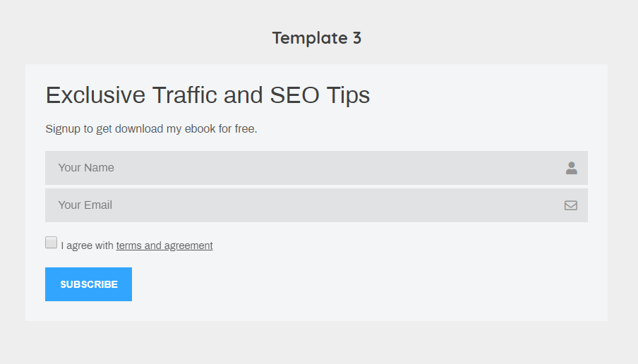Click the envelope icon in Email field
Screen dimensions: 638x364
(x=571, y=205)
